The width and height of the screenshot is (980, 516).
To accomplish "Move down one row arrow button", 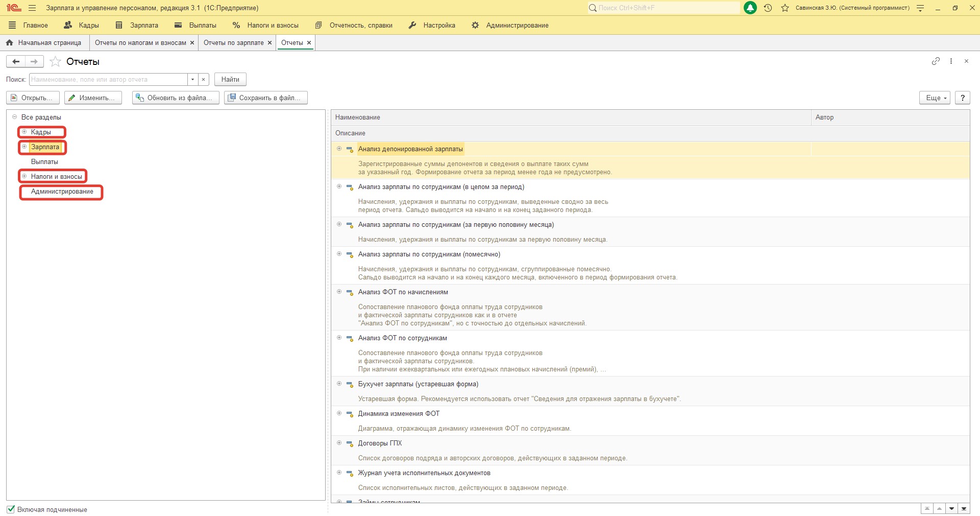I will (951, 508).
